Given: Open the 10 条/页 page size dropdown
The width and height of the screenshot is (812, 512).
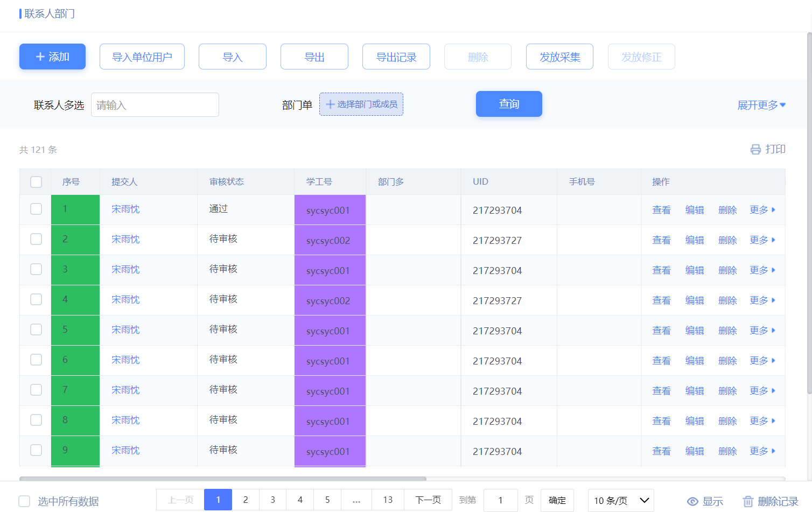Looking at the screenshot, I should (621, 501).
